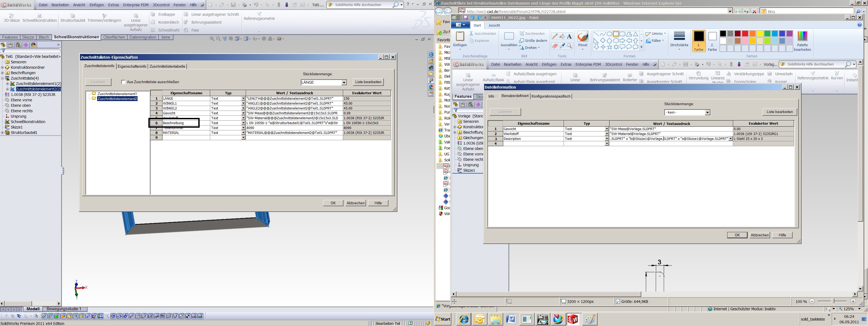Open SolidWorks Resources in the task pane
Viewport: 868px width, 326px height.
click(x=431, y=55)
